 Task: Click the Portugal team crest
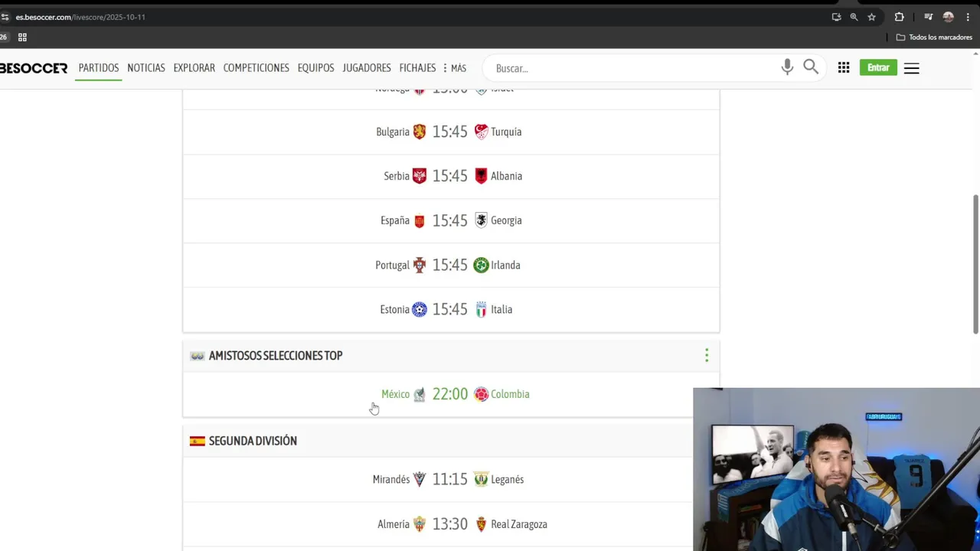tap(420, 265)
